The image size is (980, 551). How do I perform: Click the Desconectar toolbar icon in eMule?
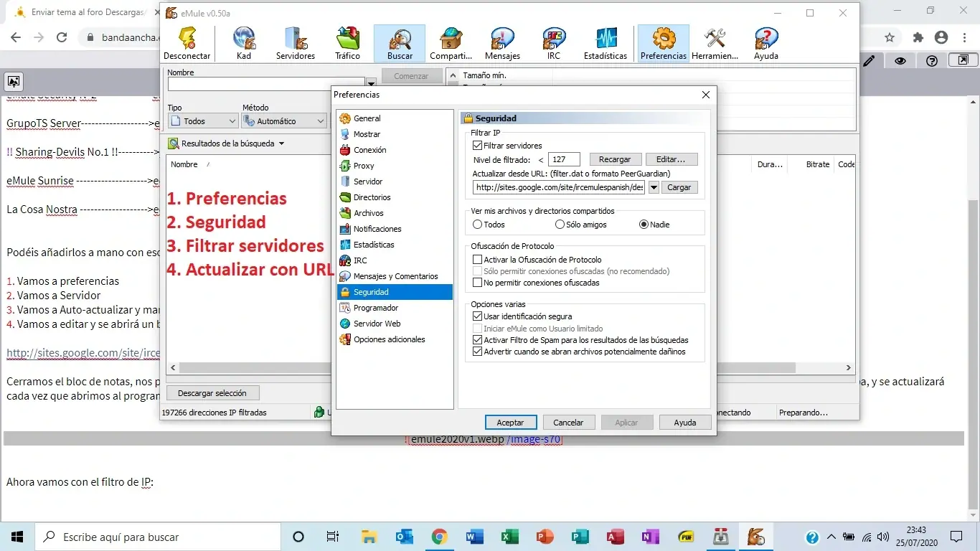[187, 43]
